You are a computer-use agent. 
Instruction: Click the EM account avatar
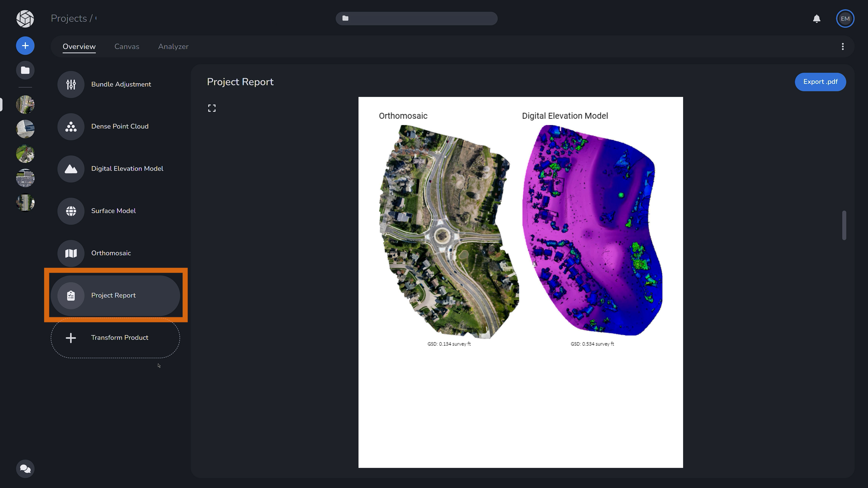pyautogui.click(x=845, y=19)
